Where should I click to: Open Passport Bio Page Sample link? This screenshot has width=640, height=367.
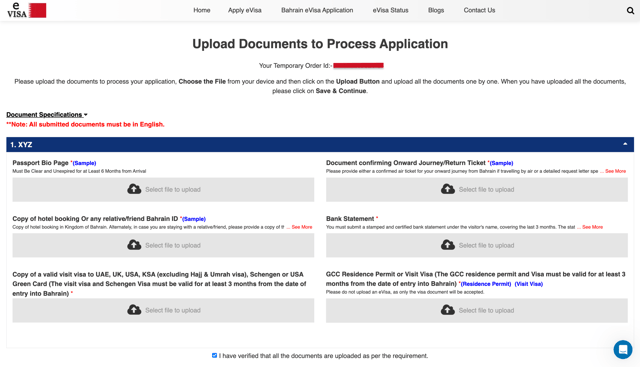pos(84,163)
